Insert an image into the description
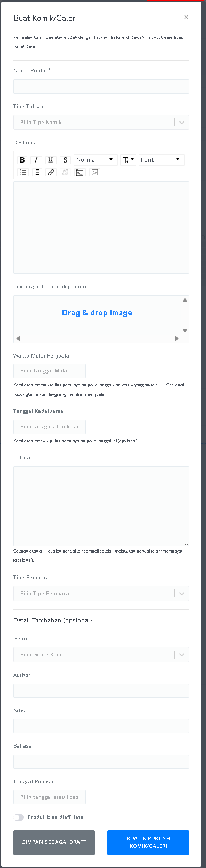 pos(94,173)
